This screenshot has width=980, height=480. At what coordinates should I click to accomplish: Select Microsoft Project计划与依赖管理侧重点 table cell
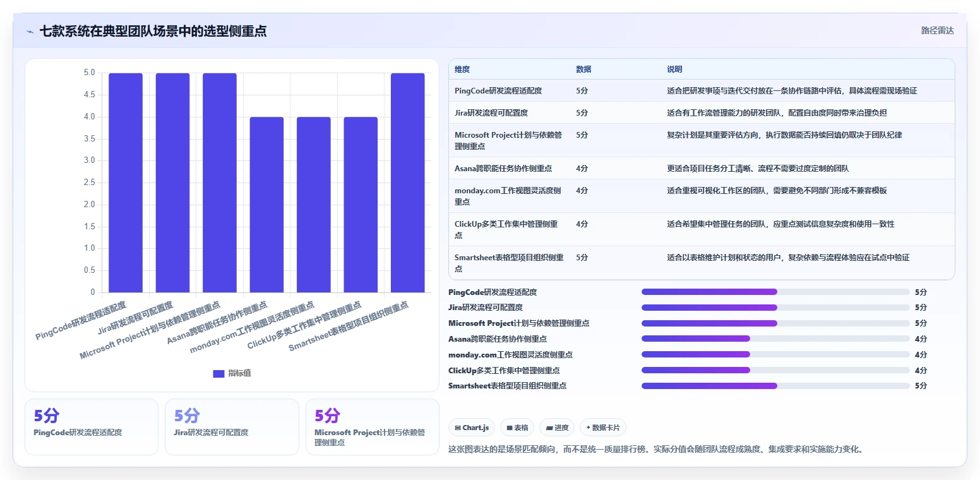click(x=509, y=140)
